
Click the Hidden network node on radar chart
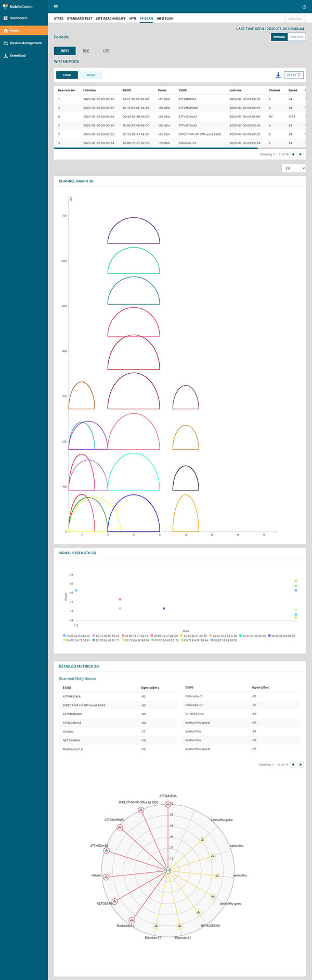pos(106,877)
